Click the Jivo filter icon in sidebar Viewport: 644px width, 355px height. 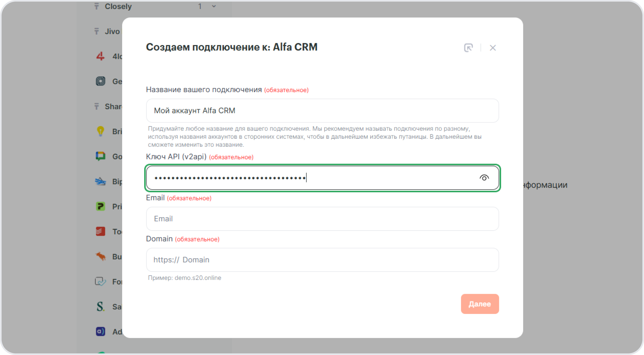pyautogui.click(x=97, y=31)
